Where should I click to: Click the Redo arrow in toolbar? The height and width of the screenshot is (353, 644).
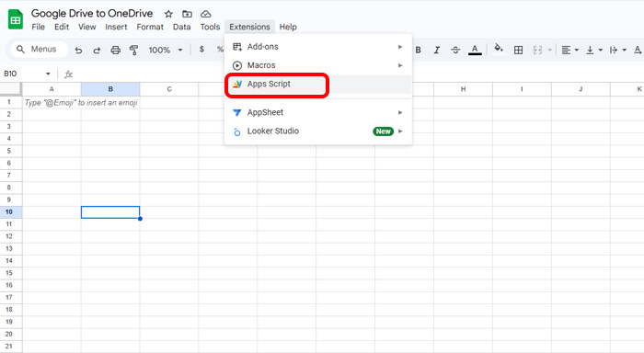[x=97, y=50]
